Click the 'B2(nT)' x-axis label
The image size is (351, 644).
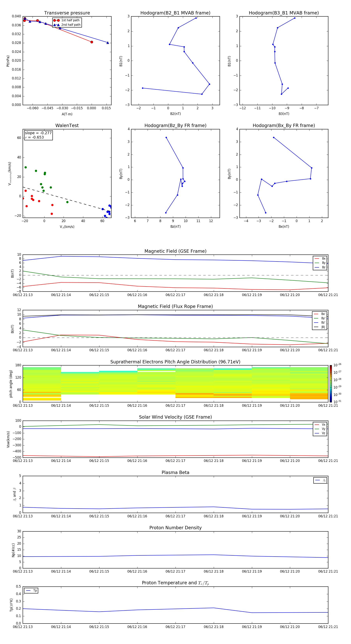[175, 114]
